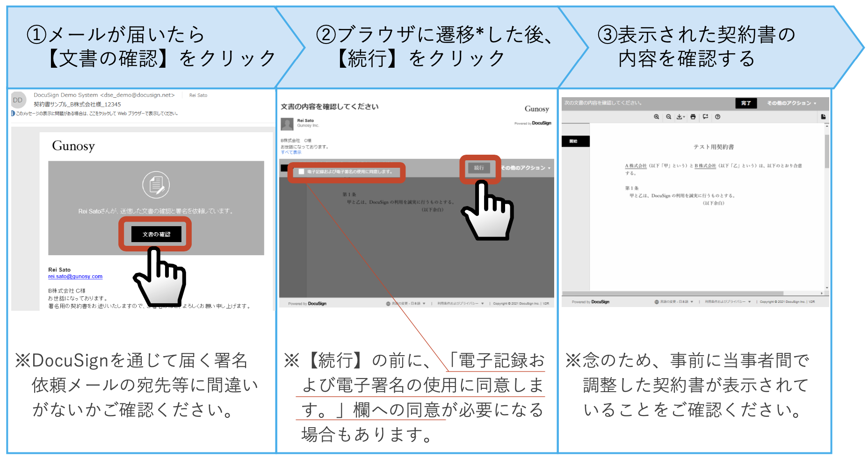
Task: Click the download icon in the toolbar
Action: pos(681,117)
